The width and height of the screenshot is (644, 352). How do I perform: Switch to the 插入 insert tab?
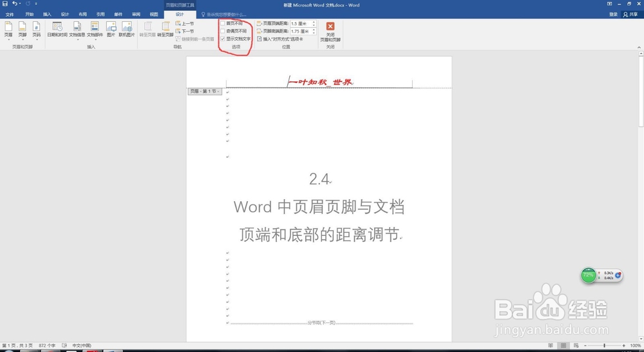(47, 14)
